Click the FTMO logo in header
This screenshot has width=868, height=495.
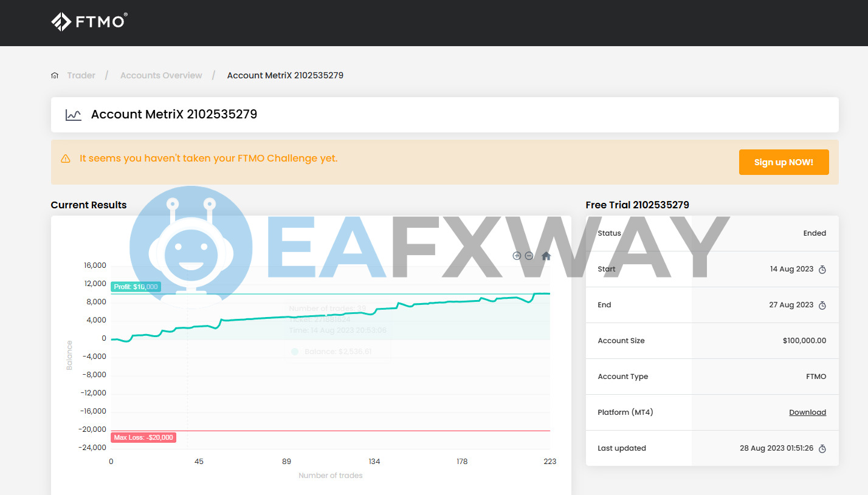pyautogui.click(x=89, y=21)
